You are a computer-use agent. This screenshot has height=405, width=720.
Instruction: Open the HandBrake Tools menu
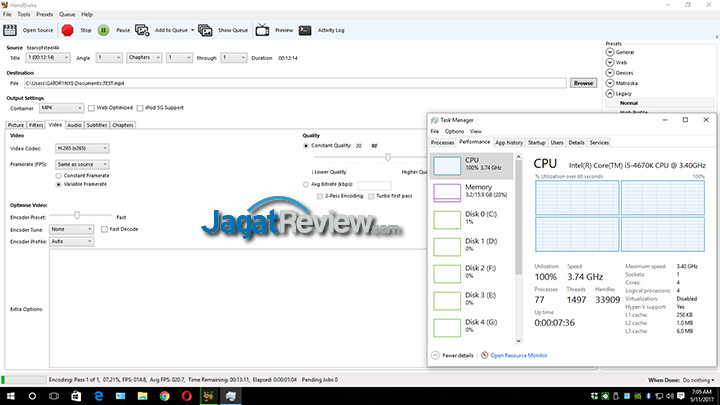pyautogui.click(x=23, y=14)
